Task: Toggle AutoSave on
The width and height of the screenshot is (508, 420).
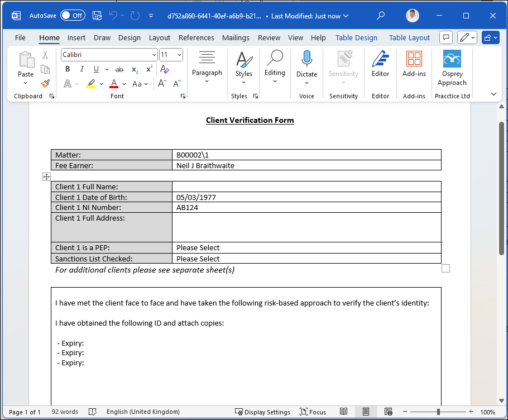Action: tap(73, 15)
